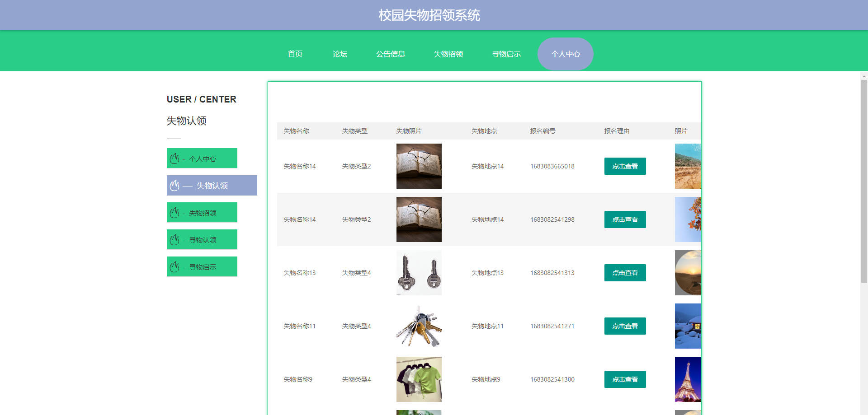Select sidebar 失物认领 entry
The width and height of the screenshot is (868, 415).
[212, 185]
